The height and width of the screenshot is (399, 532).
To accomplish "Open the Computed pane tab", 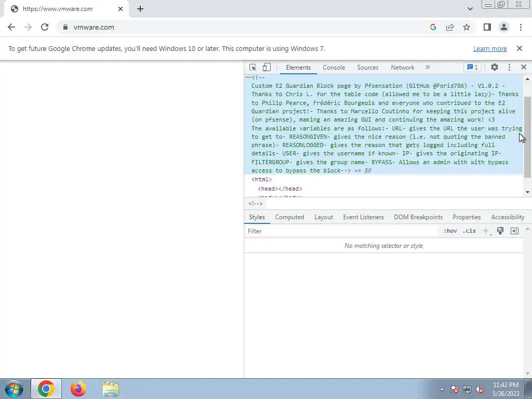I will [x=289, y=217].
